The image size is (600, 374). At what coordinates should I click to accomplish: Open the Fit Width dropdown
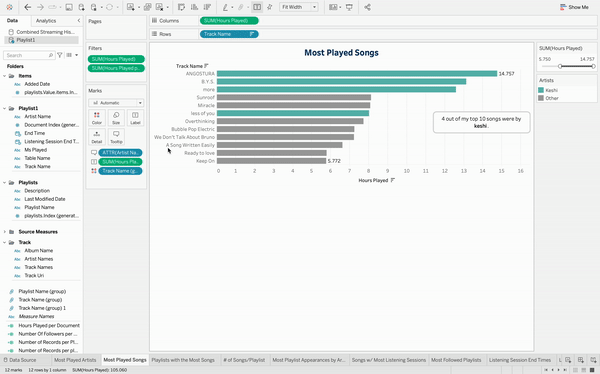[298, 7]
